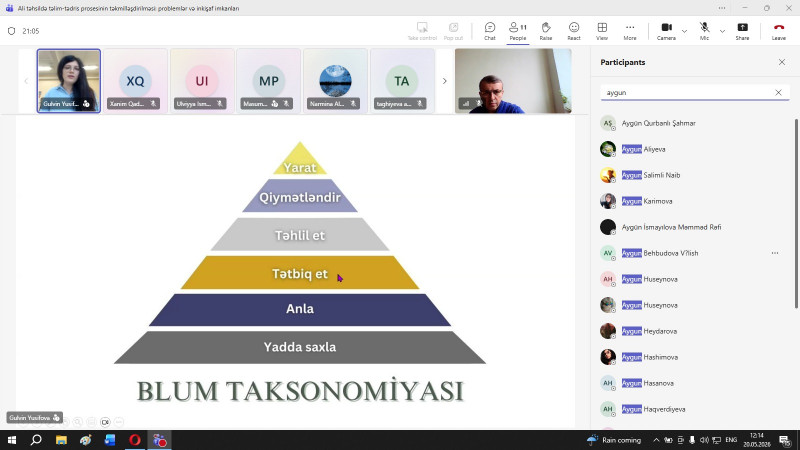Open the notification center
This screenshot has width=800, height=450.
click(785, 440)
